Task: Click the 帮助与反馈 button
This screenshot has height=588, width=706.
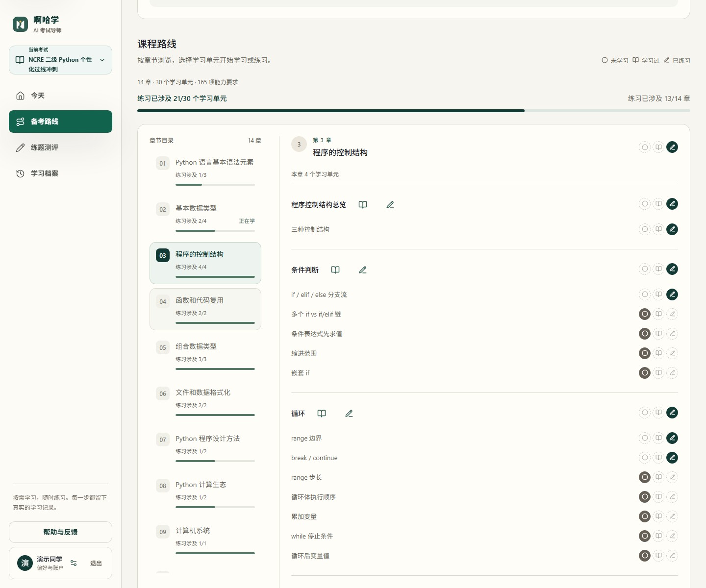Action: pyautogui.click(x=60, y=532)
